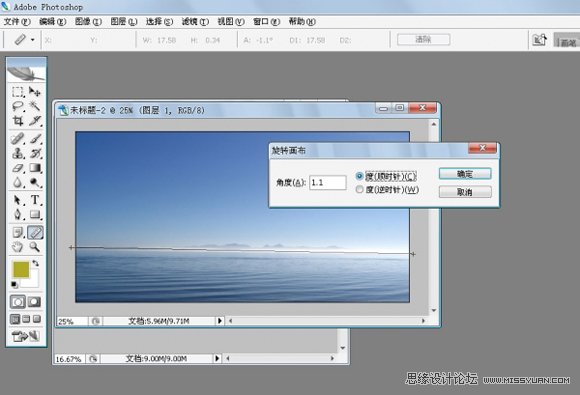Open the Brushes palette tab in palette well
The width and height of the screenshot is (580, 395).
[568, 41]
